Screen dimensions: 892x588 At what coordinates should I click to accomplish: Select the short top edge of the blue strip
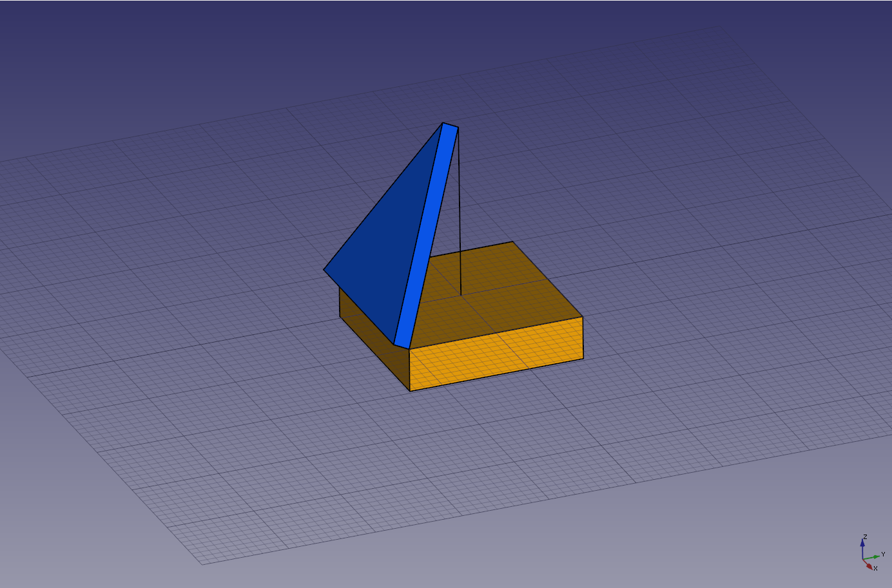[x=451, y=126]
